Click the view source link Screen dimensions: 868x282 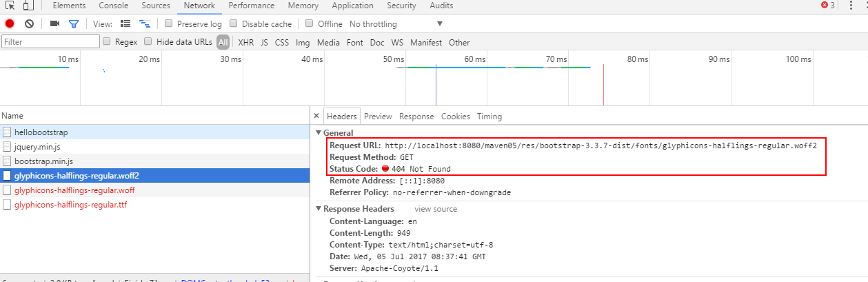pyautogui.click(x=435, y=209)
